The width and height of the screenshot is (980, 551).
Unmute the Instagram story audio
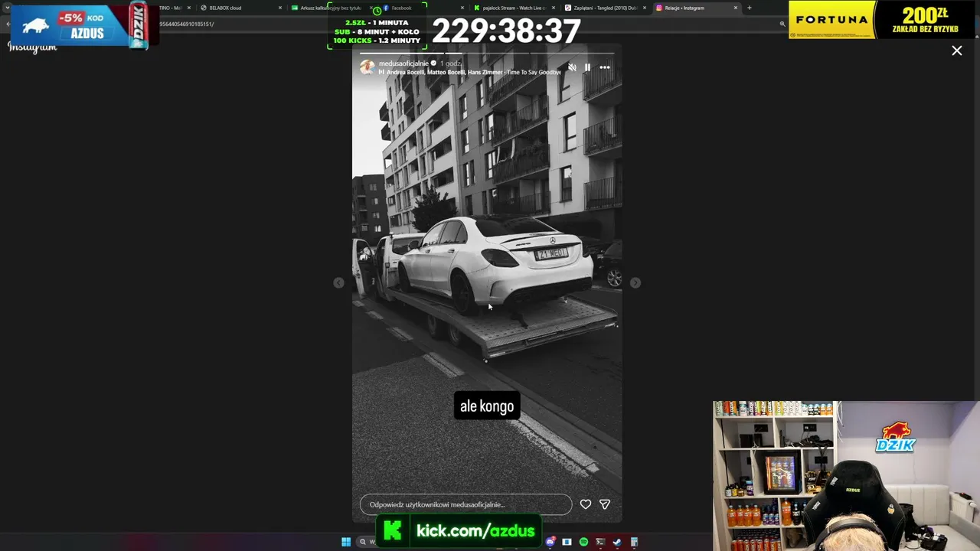(x=572, y=67)
